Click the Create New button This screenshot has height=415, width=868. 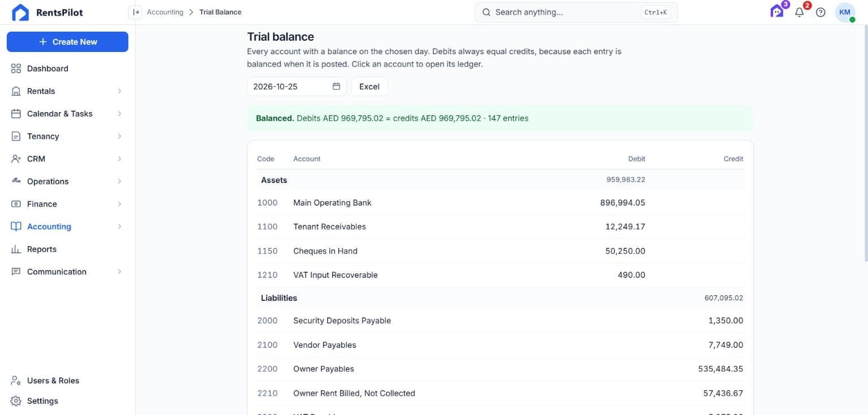[x=67, y=42]
